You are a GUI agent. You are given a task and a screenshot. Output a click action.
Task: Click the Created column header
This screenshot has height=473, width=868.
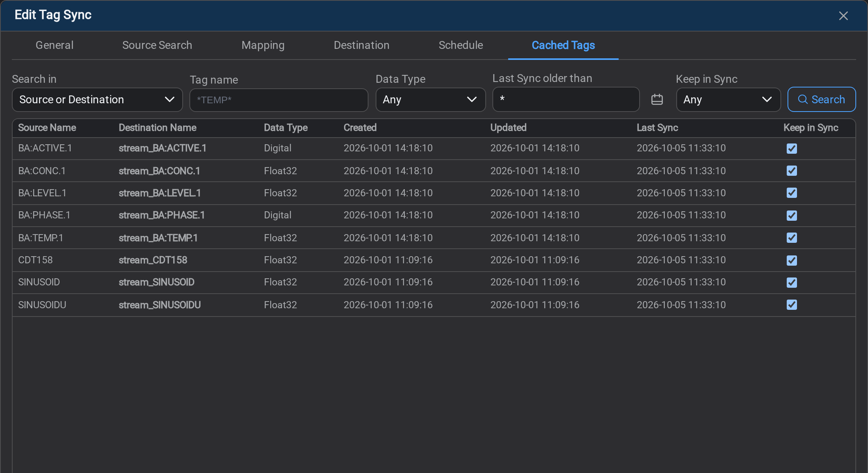[360, 128]
